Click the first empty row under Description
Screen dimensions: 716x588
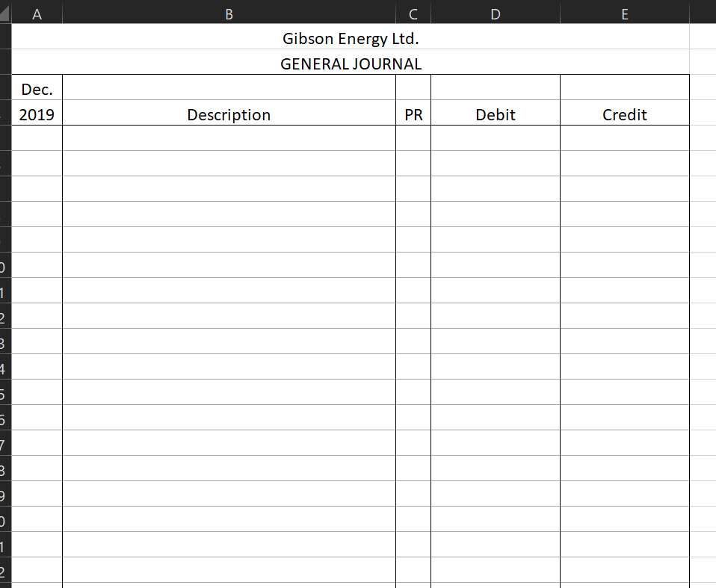(228, 138)
